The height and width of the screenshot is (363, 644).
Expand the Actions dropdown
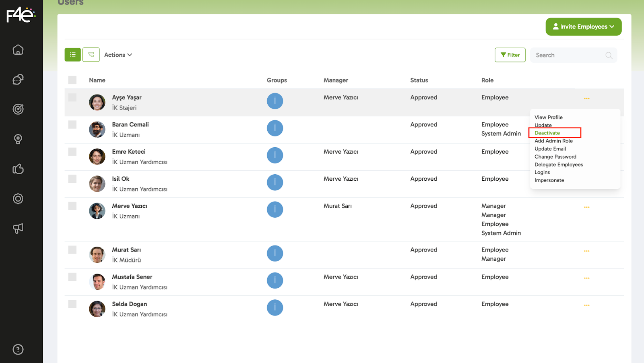pyautogui.click(x=118, y=55)
